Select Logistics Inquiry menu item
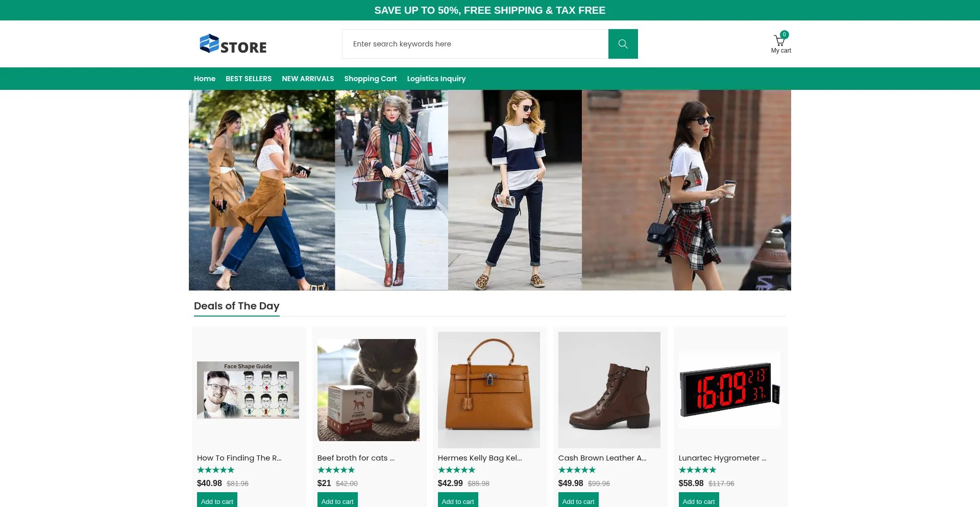The height and width of the screenshot is (507, 980). point(436,79)
